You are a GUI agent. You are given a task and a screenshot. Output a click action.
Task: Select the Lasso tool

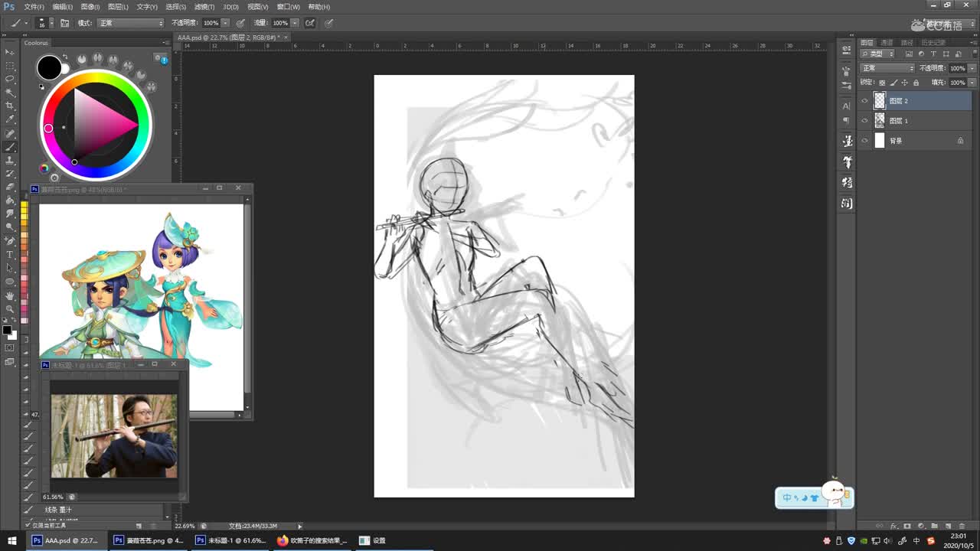click(10, 79)
